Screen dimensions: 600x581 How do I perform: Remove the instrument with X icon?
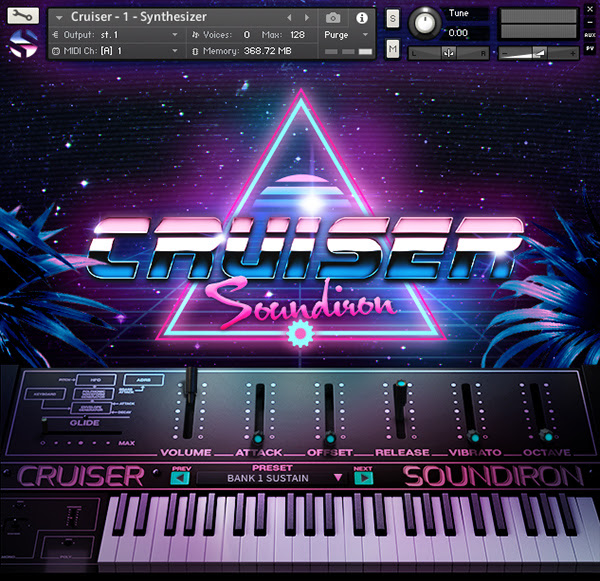pyautogui.click(x=590, y=10)
